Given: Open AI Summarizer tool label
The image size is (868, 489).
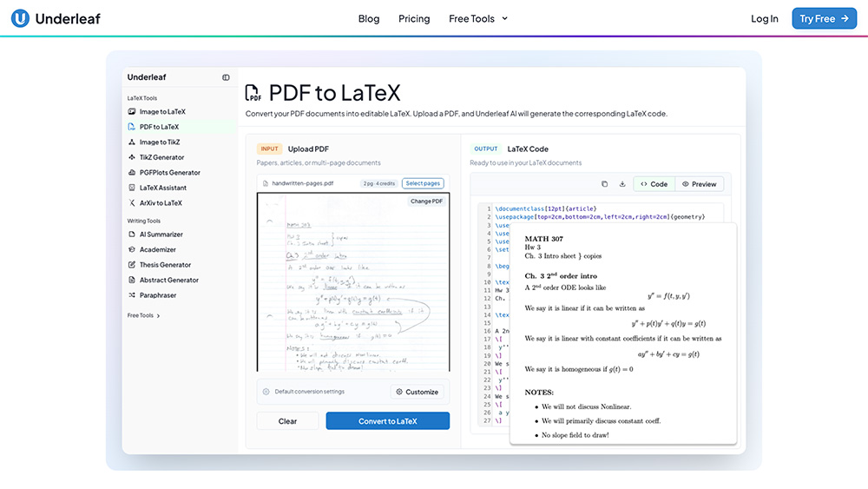Looking at the screenshot, I should pyautogui.click(x=161, y=235).
